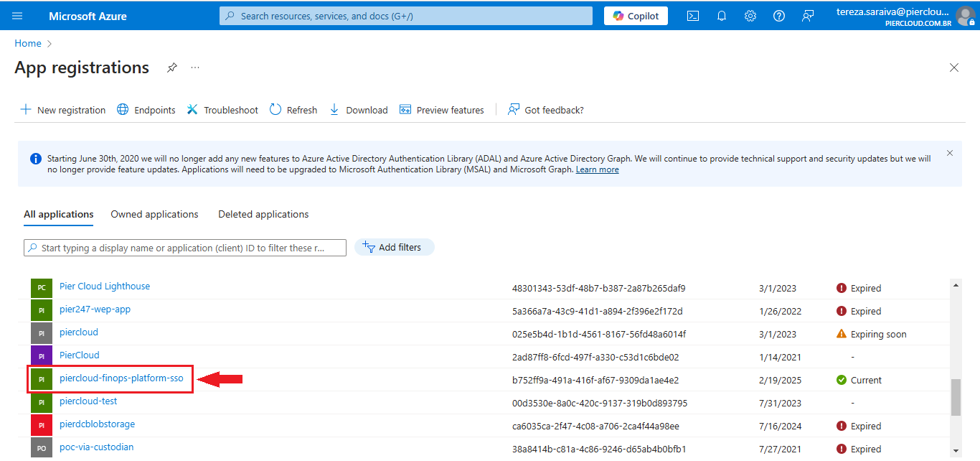Start a New registration
Screen dimensions: 980x461
pos(63,110)
